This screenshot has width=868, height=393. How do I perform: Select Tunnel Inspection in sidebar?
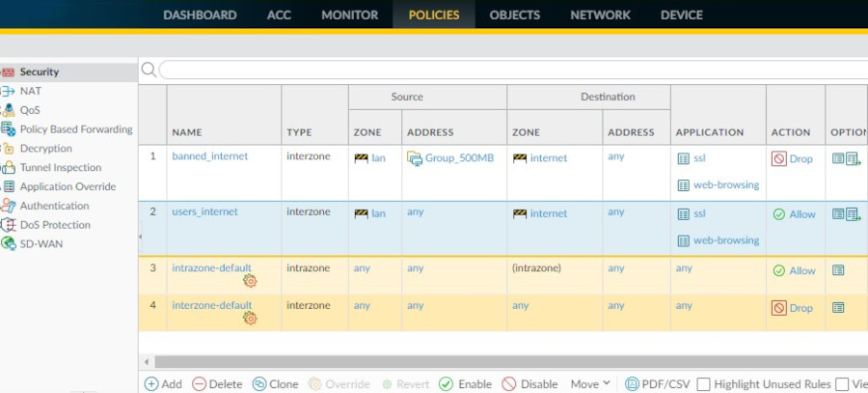coord(61,167)
